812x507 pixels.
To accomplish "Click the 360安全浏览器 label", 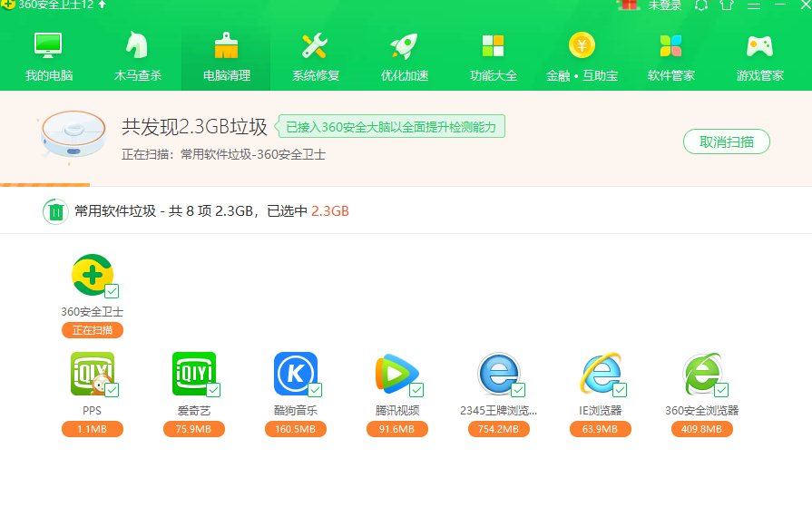I will (701, 411).
